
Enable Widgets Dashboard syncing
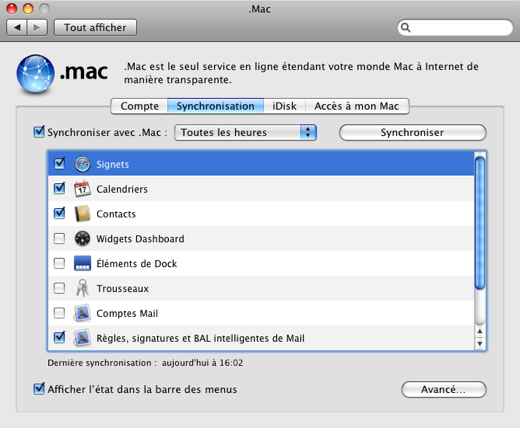59,238
